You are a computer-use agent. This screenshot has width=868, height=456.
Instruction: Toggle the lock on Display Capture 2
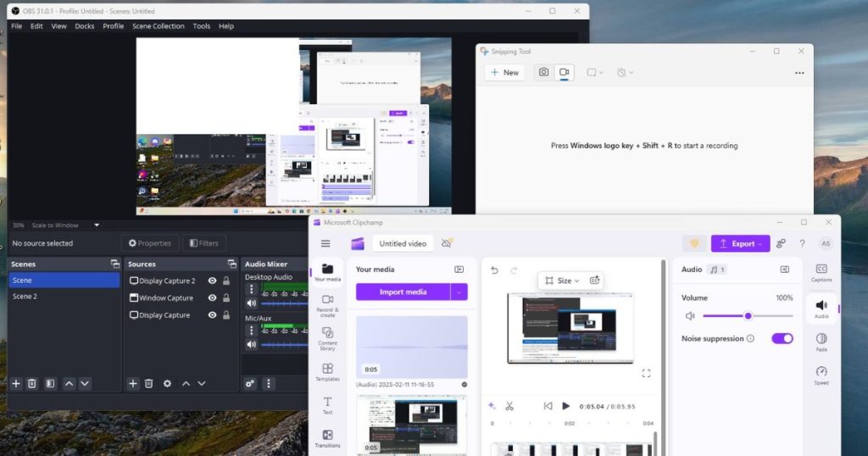[226, 281]
